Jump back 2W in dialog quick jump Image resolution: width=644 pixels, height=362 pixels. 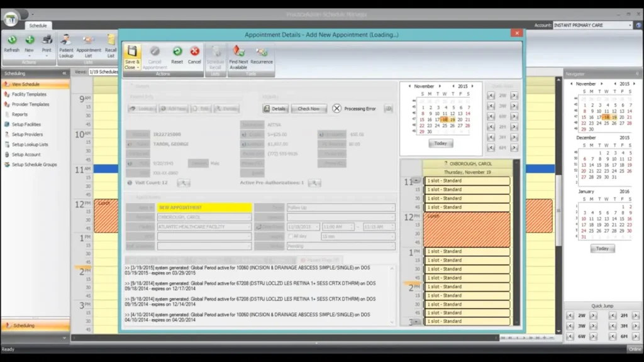coord(491,96)
